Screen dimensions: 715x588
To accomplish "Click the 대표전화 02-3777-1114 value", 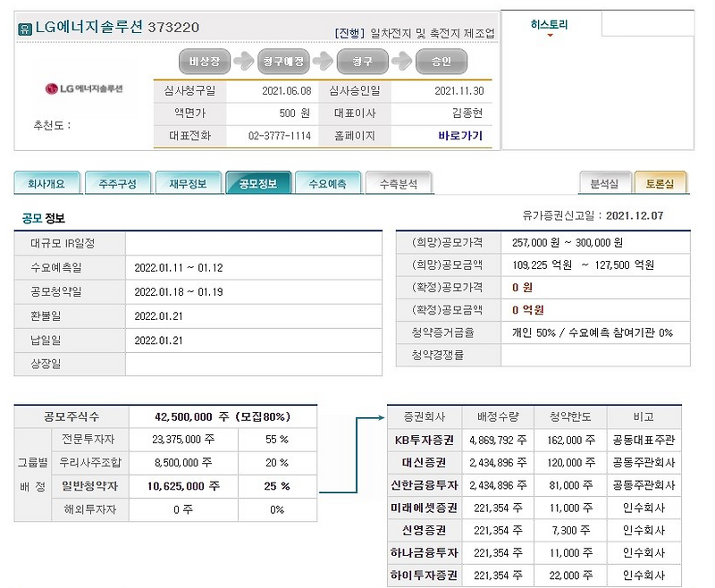I will (x=280, y=135).
